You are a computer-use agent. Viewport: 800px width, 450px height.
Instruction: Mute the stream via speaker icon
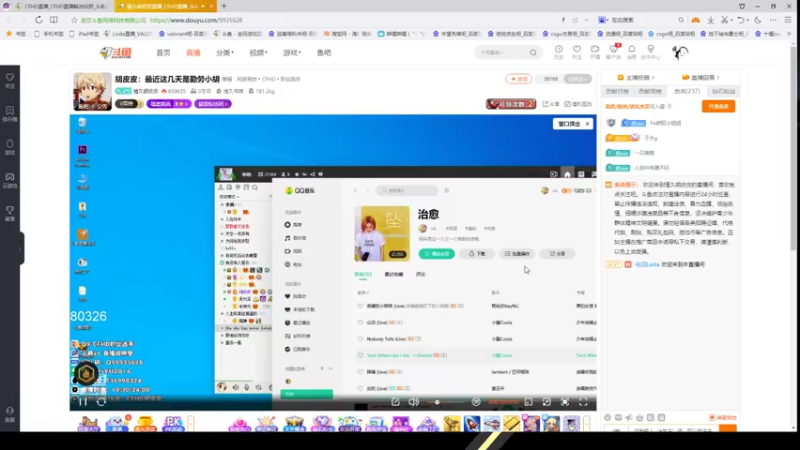(x=413, y=402)
